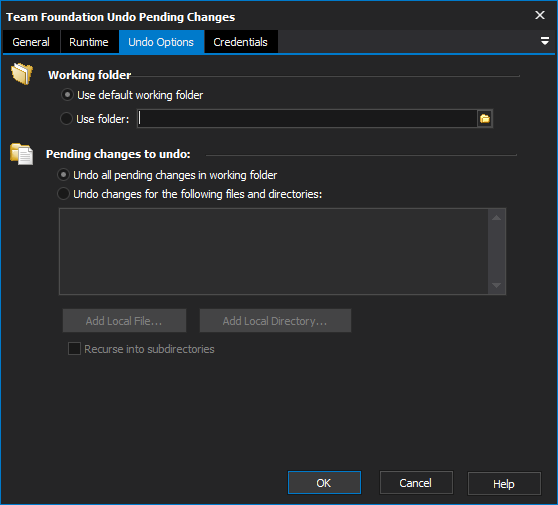
Task: Click the Pending changes to undo documents icon
Action: 22,154
